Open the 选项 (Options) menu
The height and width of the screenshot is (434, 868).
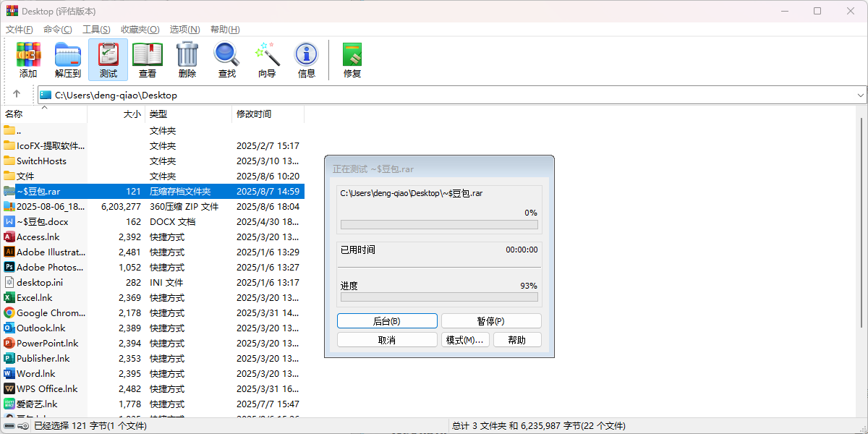click(184, 29)
